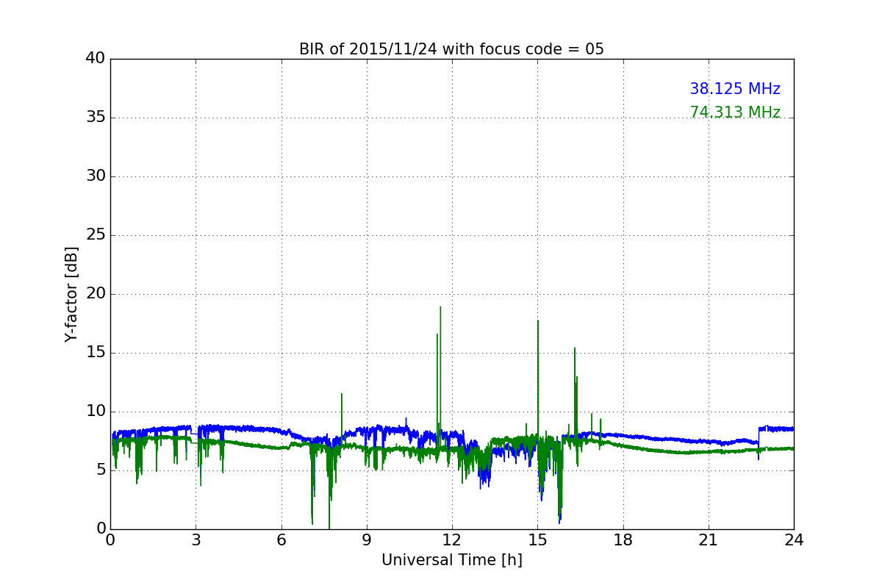Click the y-axis tick label 15

pos(95,353)
